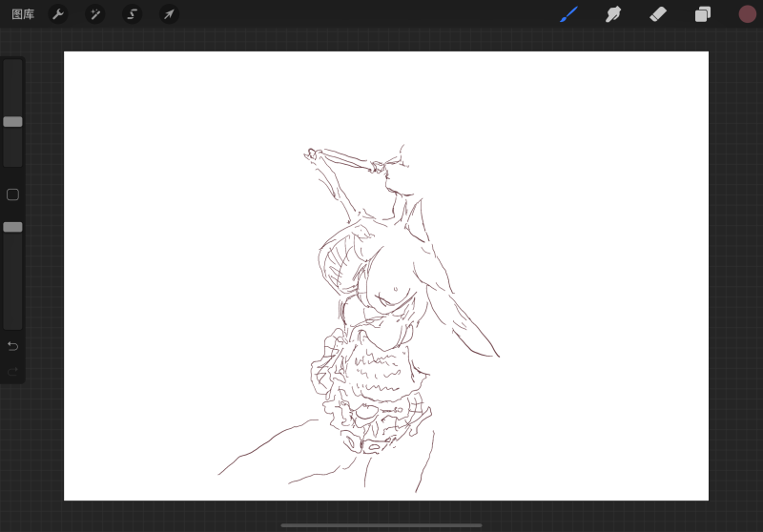
Task: Open the active color swatch
Action: (748, 14)
